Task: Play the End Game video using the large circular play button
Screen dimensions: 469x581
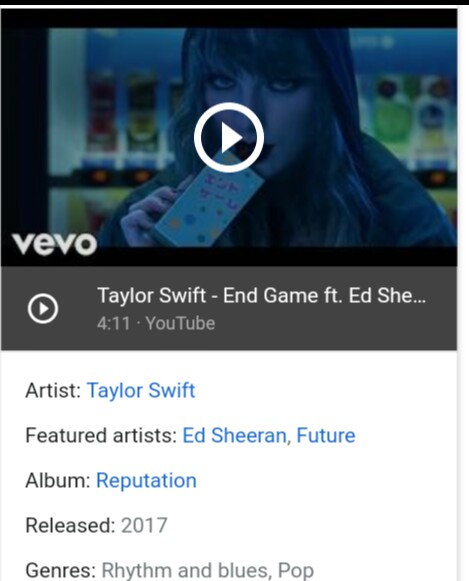Action: point(229,137)
